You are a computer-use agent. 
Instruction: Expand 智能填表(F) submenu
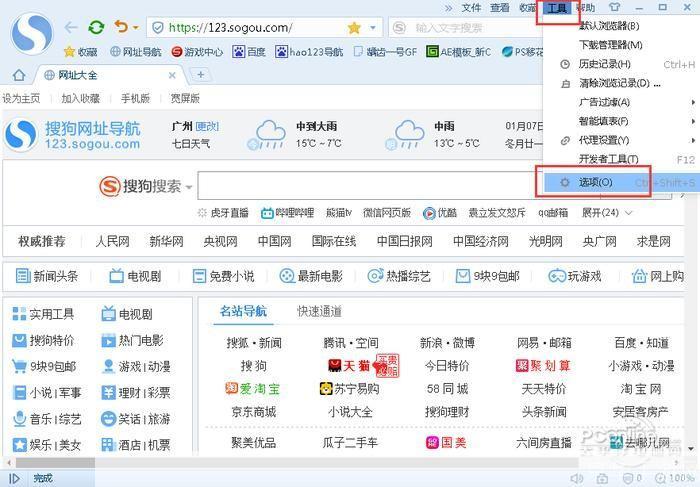tap(621, 121)
